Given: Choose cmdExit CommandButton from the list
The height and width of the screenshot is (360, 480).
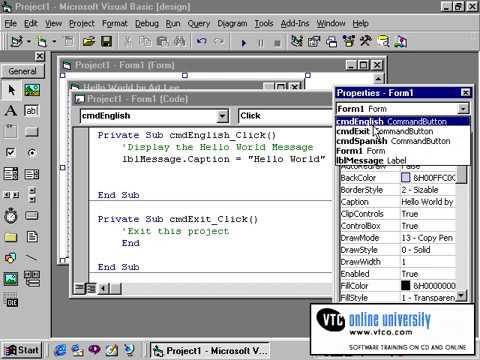Looking at the screenshot, I should coord(403,131).
